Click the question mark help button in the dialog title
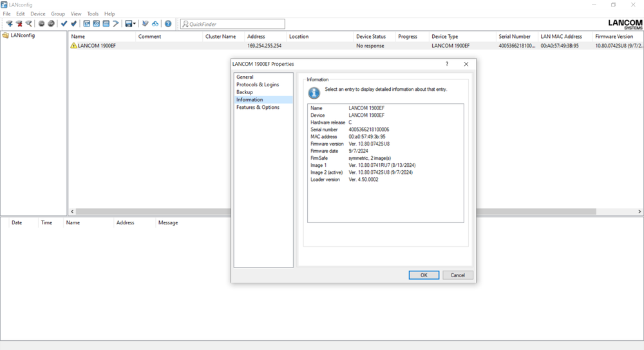This screenshot has height=350, width=644. [x=447, y=64]
